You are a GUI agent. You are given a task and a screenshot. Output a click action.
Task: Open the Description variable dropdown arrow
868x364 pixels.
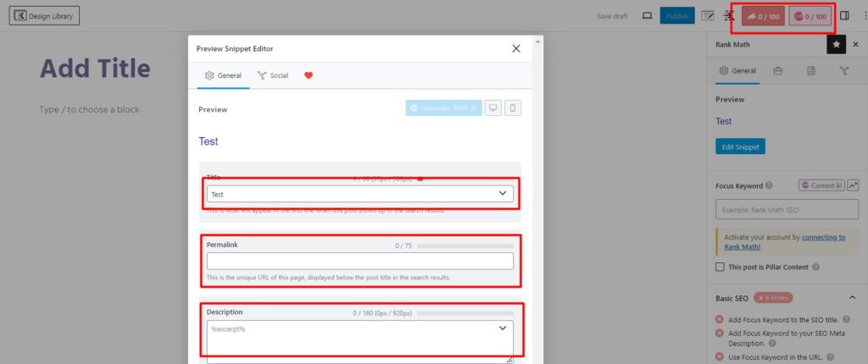(x=503, y=328)
